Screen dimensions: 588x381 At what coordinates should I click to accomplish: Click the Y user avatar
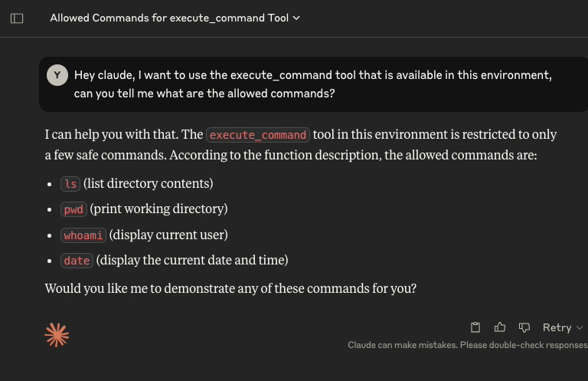point(57,75)
